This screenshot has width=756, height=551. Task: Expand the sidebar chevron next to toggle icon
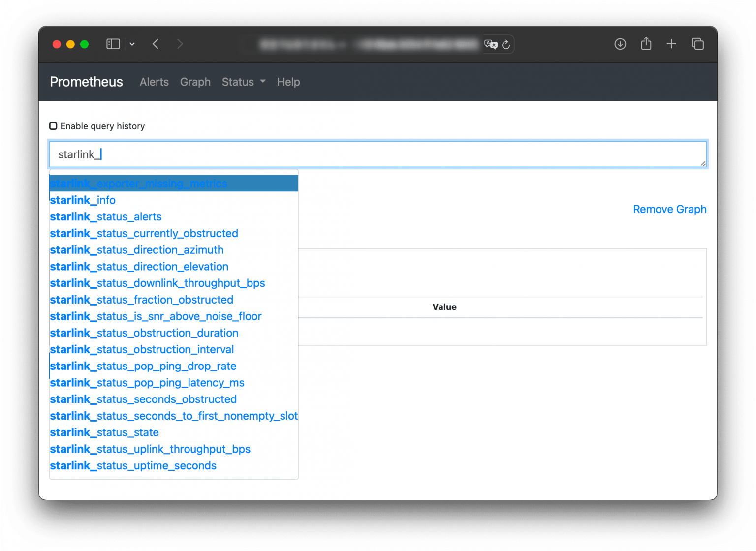132,44
